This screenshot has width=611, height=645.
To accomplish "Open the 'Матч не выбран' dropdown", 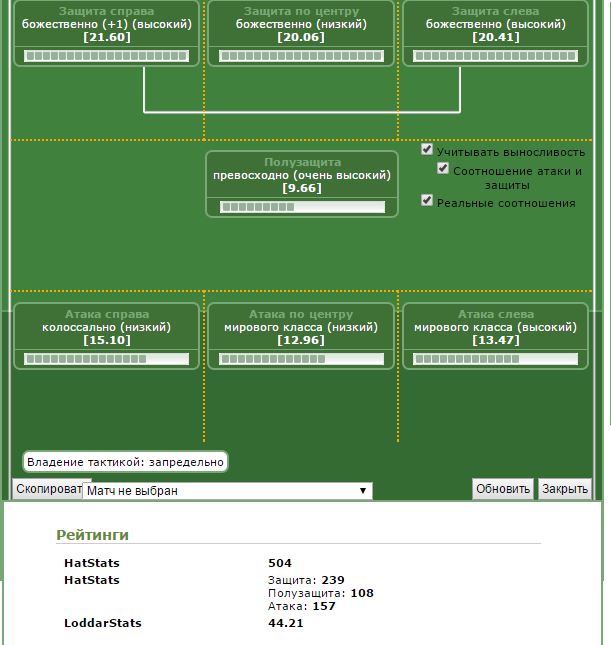I will (x=227, y=491).
